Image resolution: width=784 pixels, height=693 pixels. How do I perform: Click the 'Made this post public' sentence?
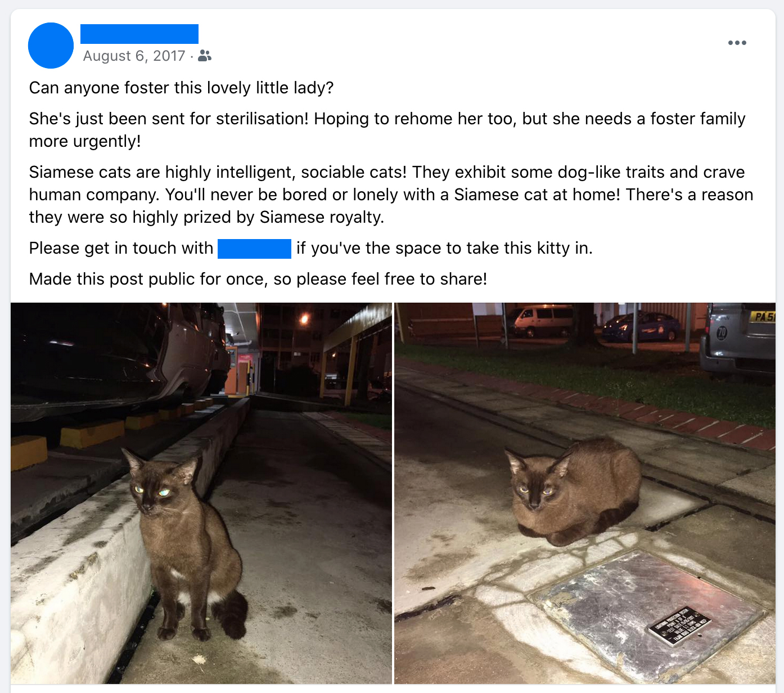coord(258,279)
